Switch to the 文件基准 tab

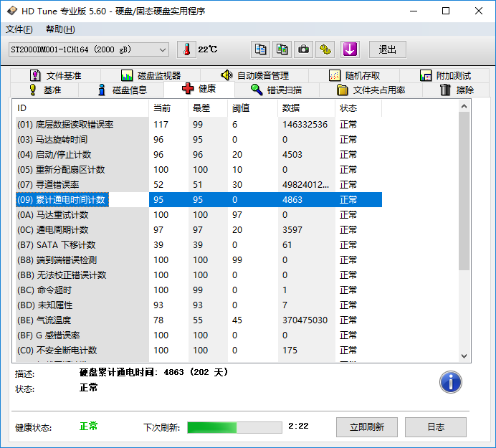(x=56, y=75)
